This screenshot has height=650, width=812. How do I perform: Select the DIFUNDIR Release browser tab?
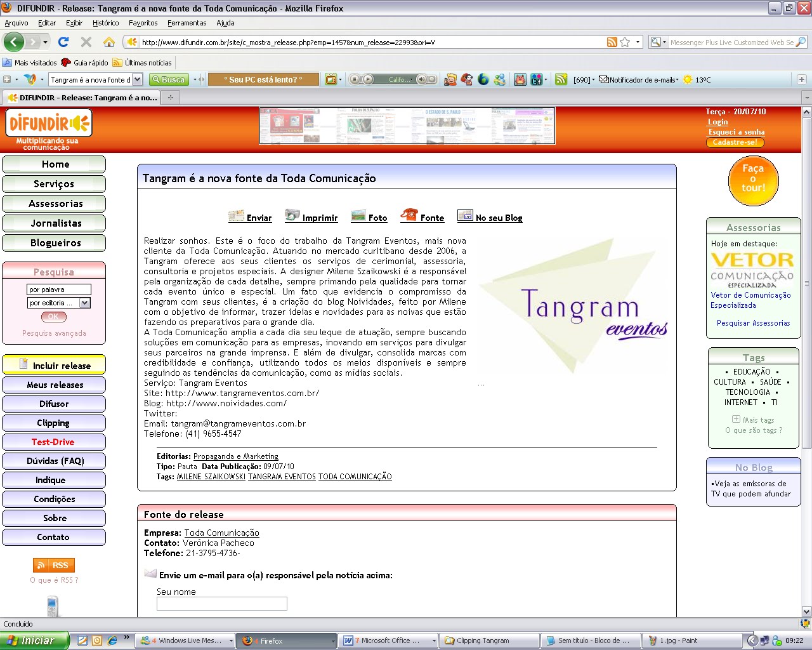click(81, 98)
